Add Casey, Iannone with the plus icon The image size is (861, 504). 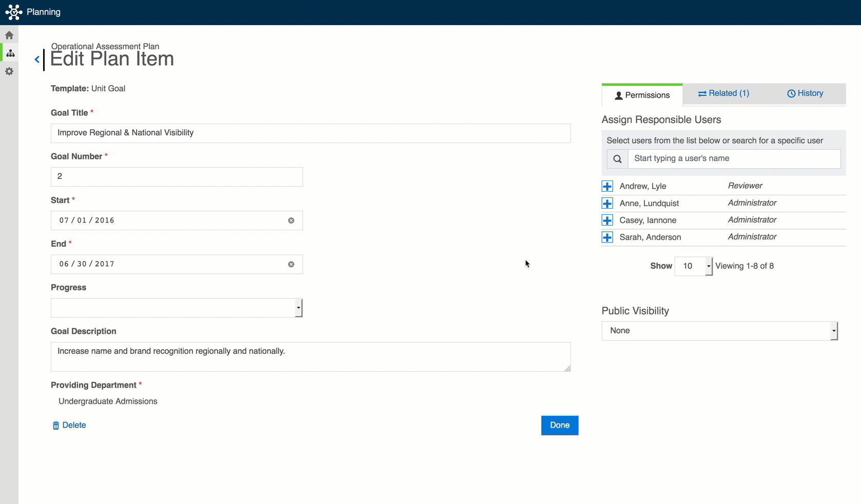pyautogui.click(x=607, y=220)
